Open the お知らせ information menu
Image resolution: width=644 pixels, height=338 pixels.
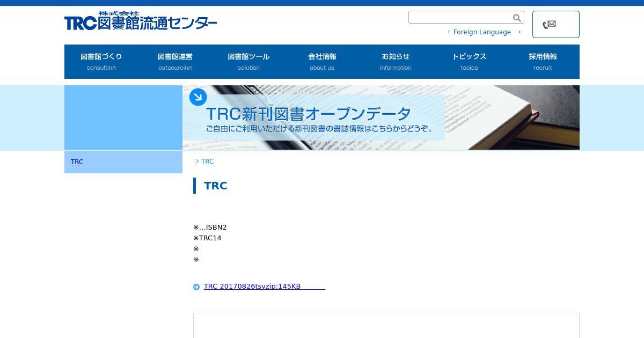[x=396, y=62]
